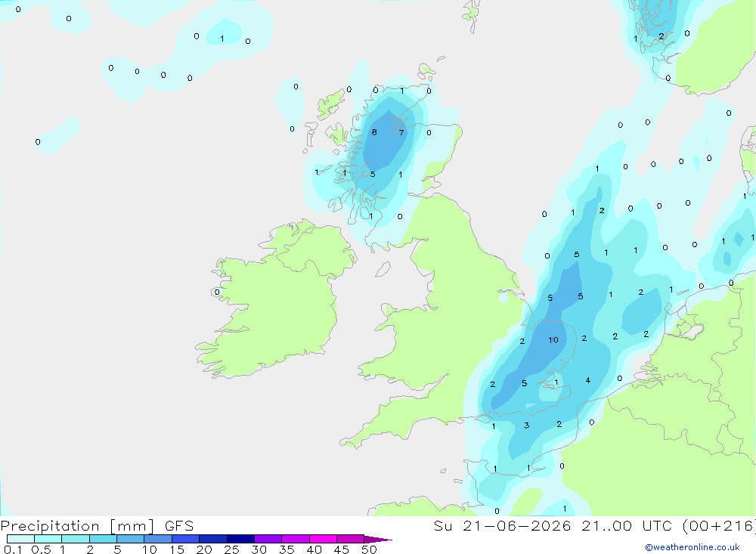Click the 20–25 mm legend swatch
756x554 pixels.
[x=212, y=539]
